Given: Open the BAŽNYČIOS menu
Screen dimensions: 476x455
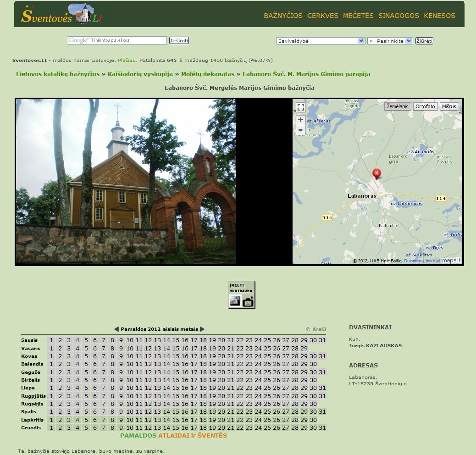Looking at the screenshot, I should click(x=283, y=16).
